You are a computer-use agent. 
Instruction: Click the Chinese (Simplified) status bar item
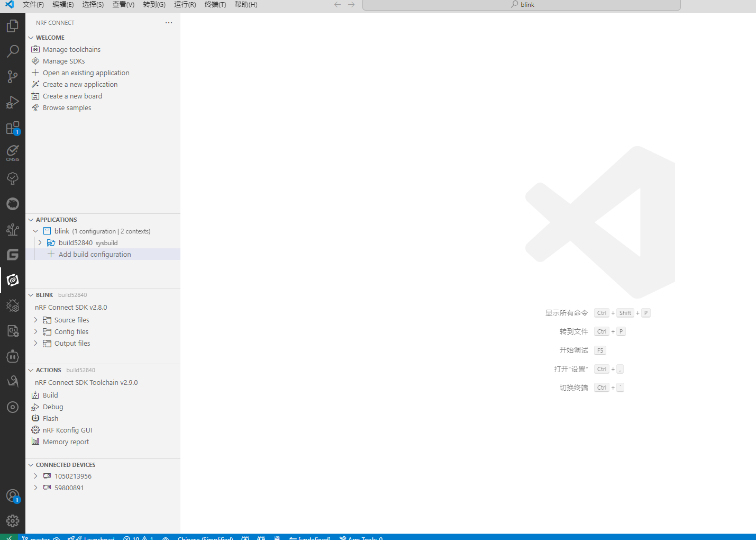coord(205,538)
